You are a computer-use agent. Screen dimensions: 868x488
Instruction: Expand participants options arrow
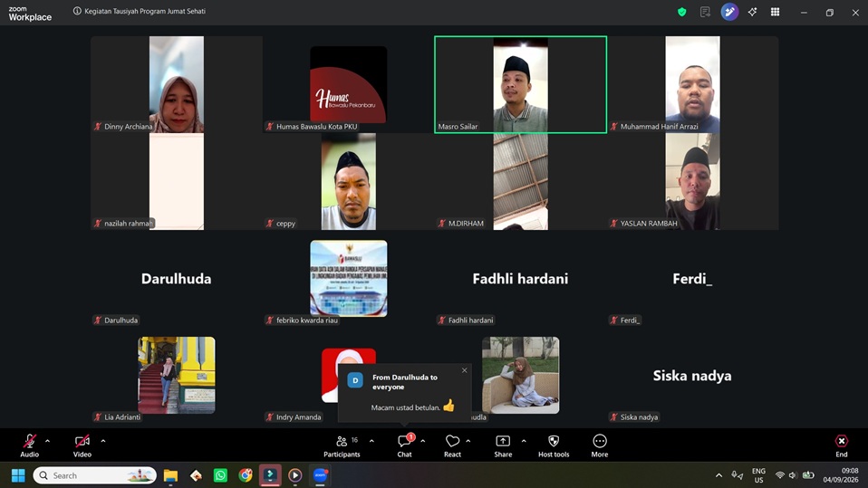(371, 441)
